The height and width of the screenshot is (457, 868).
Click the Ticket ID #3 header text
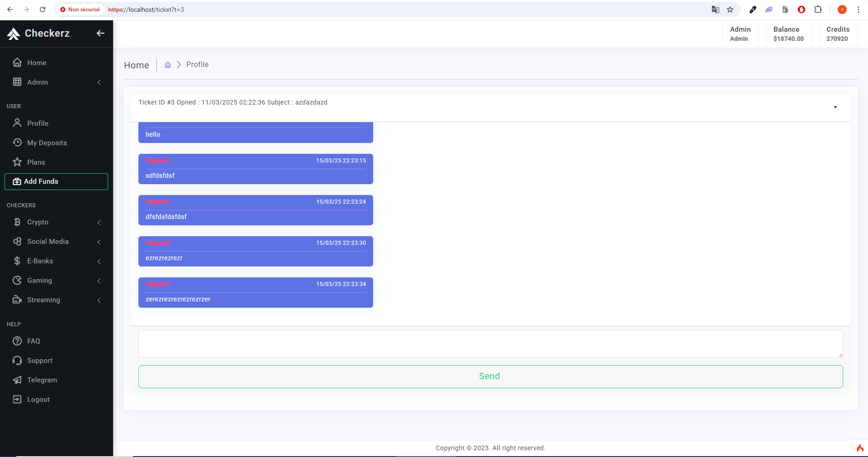pyautogui.click(x=233, y=102)
